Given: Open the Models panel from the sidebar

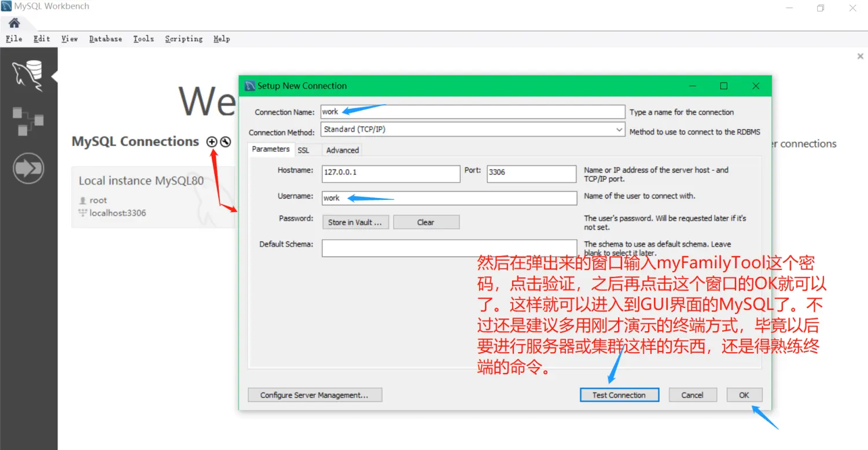Looking at the screenshot, I should pos(29,120).
